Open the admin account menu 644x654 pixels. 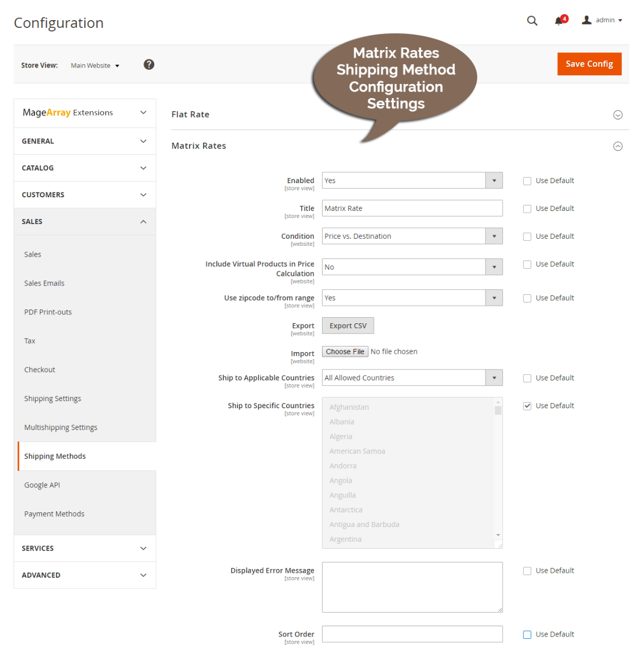coord(602,20)
